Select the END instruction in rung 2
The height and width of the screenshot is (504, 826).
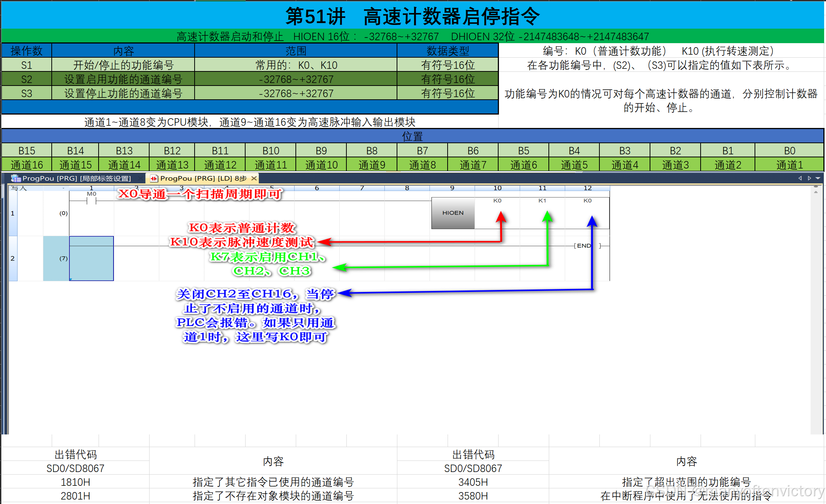(x=587, y=246)
